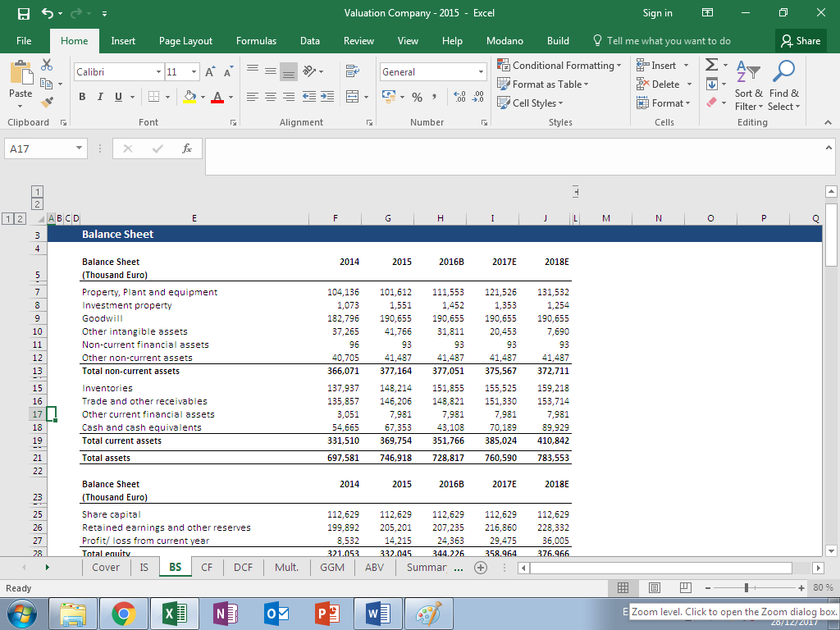Apply Percent Style number format
The height and width of the screenshot is (630, 840).
417,98
